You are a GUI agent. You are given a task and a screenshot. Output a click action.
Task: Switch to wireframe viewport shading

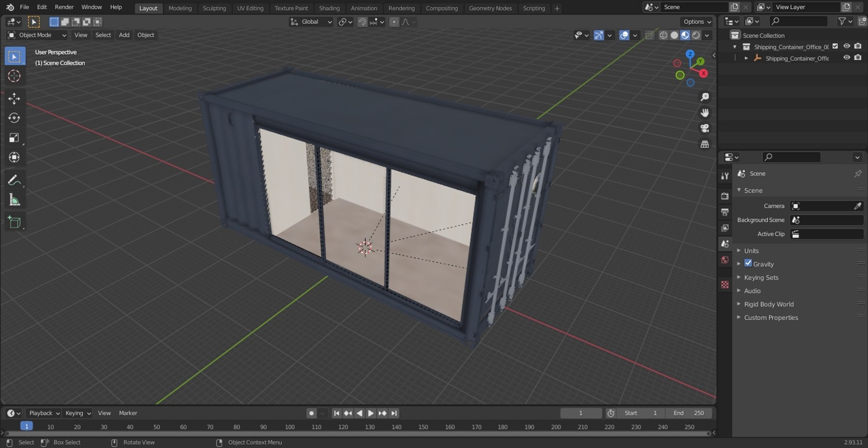click(663, 35)
